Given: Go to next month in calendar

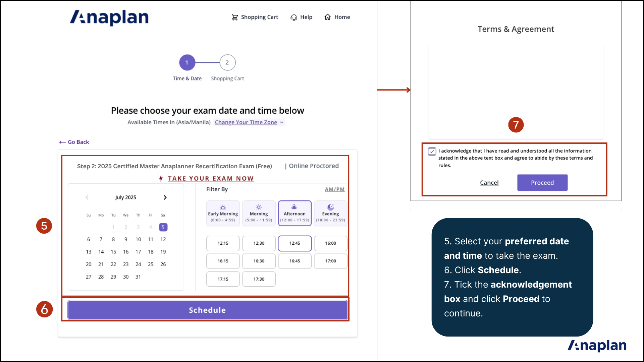Looking at the screenshot, I should pyautogui.click(x=165, y=197).
